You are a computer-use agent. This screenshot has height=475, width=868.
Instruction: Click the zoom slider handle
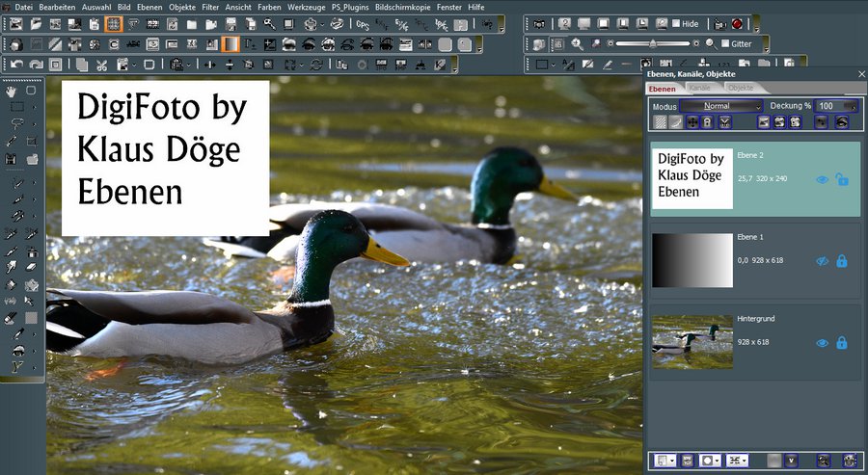pyautogui.click(x=653, y=44)
